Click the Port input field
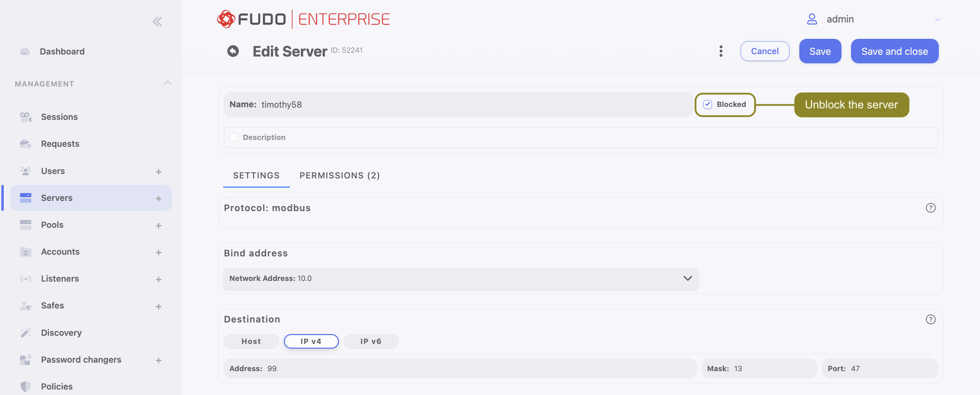 pos(880,368)
